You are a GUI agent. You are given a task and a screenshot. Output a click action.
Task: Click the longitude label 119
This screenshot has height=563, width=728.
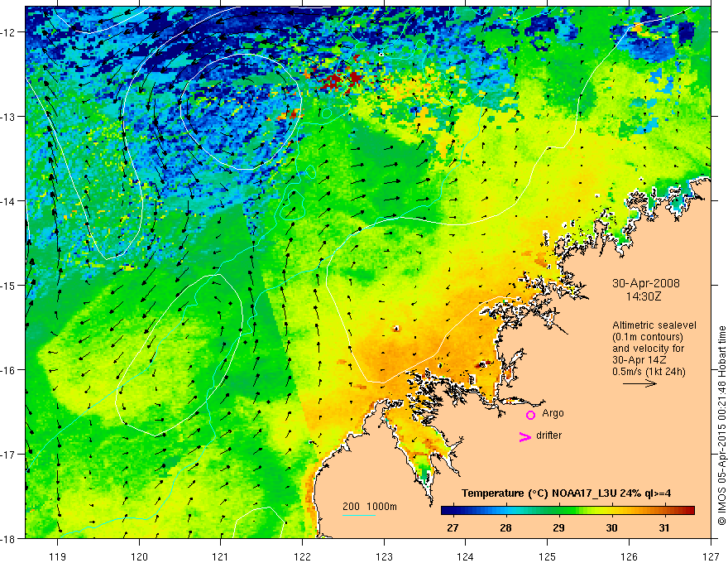(57, 556)
